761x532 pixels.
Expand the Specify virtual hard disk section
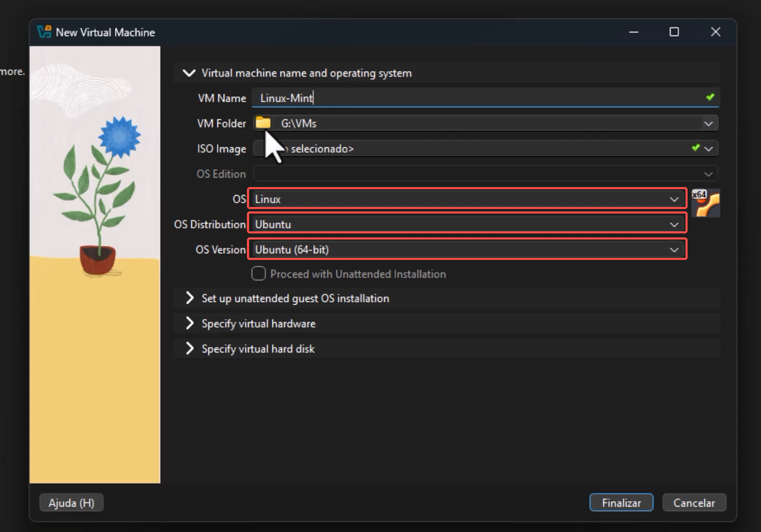[189, 349]
